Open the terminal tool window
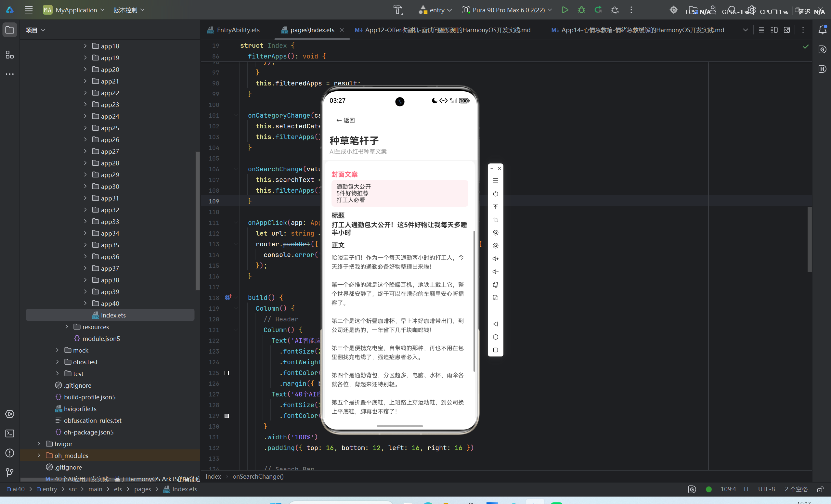The width and height of the screenshot is (831, 504). [10, 433]
